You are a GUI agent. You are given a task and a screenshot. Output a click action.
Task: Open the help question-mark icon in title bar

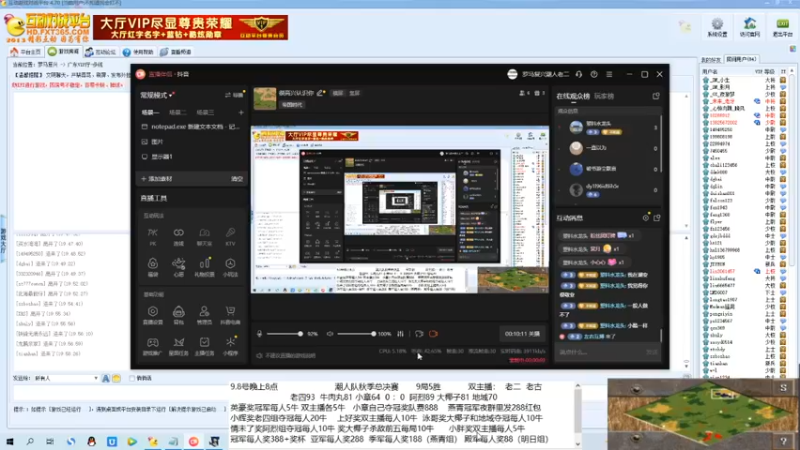(x=594, y=74)
